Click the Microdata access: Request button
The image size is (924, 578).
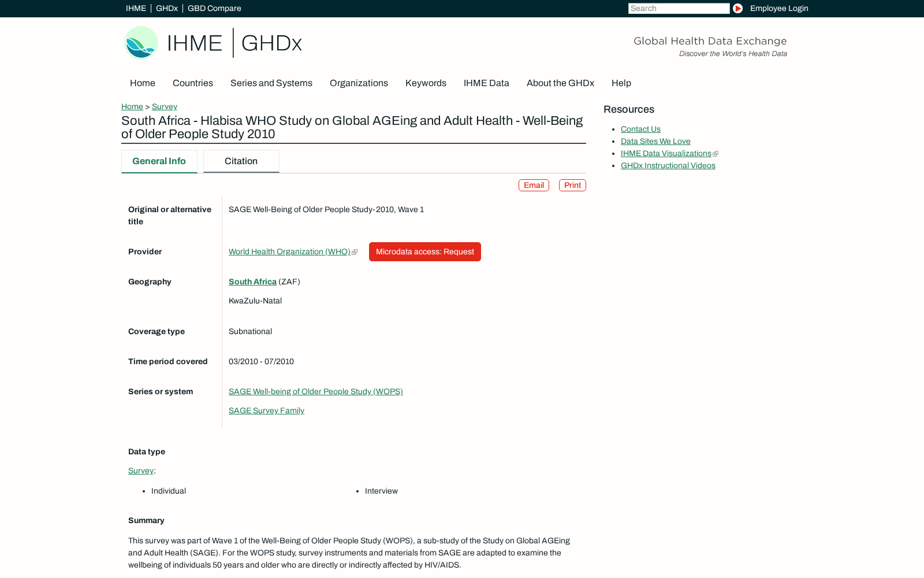[x=425, y=251]
